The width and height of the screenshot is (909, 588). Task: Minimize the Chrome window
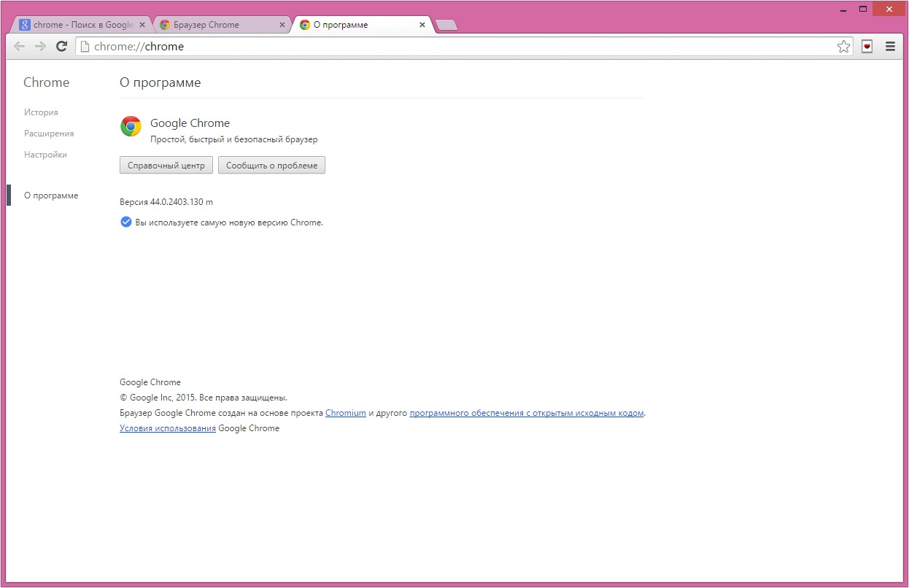[x=844, y=9]
